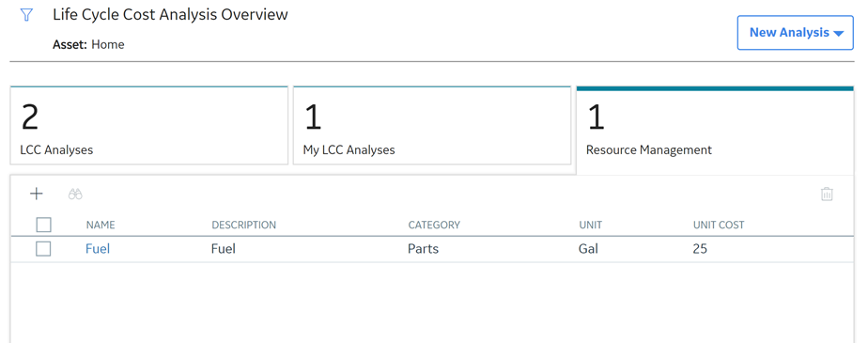The image size is (868, 343).
Task: Open the My LCC Analyses tab
Action: click(432, 126)
